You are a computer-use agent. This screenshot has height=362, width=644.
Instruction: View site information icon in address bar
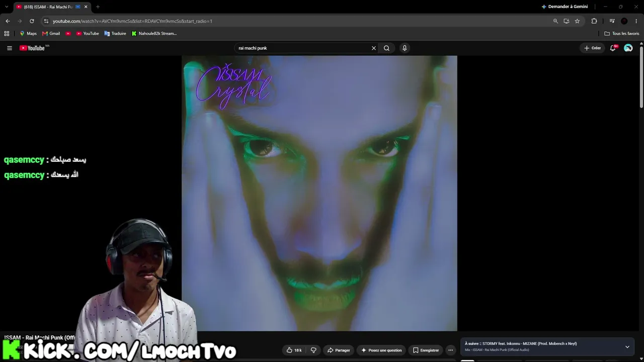pos(46,21)
